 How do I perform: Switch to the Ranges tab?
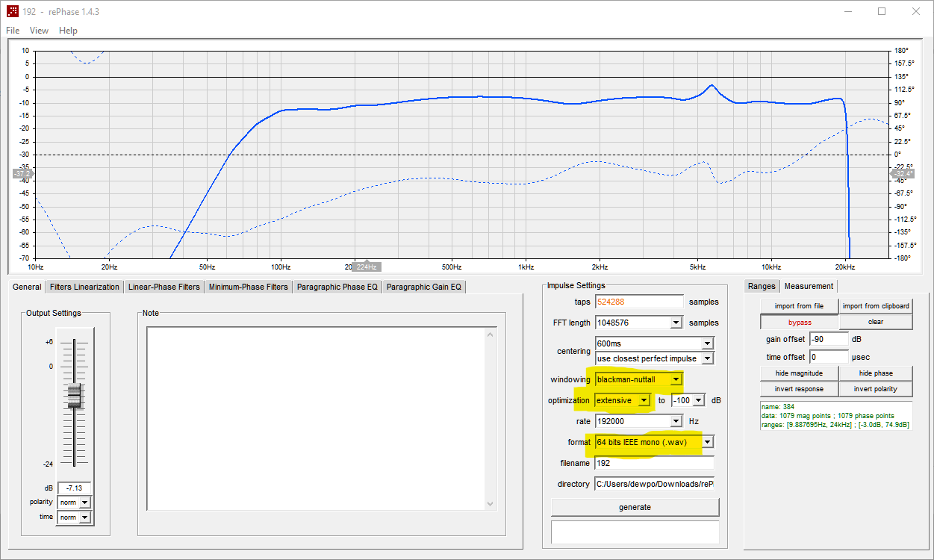point(762,286)
